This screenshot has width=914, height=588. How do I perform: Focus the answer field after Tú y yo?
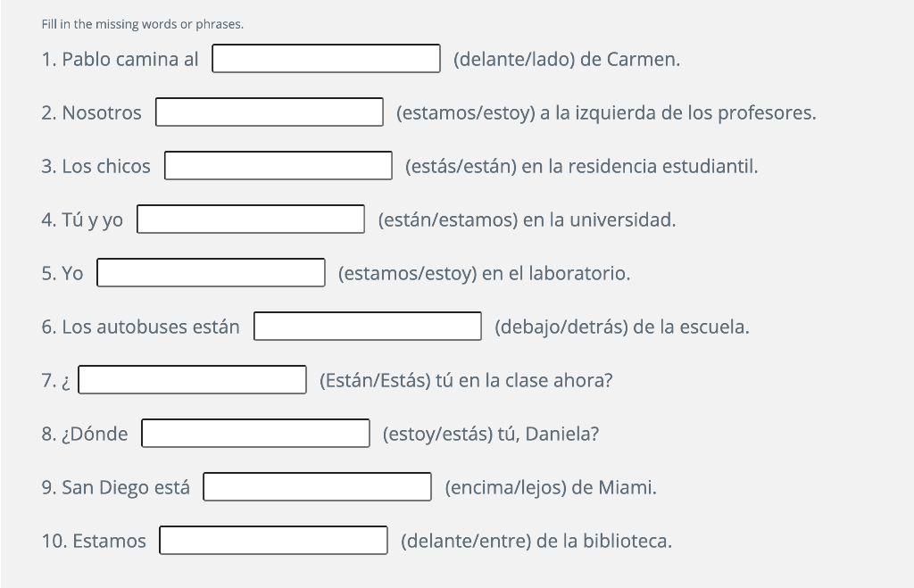[250, 219]
